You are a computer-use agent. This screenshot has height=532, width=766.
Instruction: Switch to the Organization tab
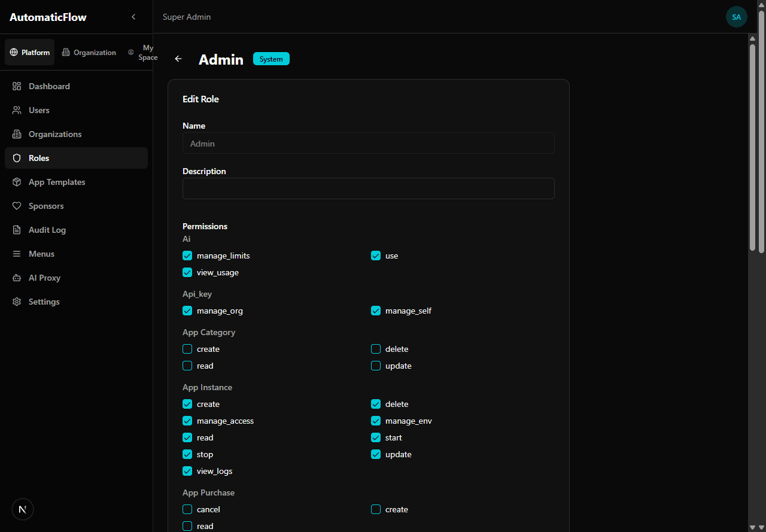(89, 53)
